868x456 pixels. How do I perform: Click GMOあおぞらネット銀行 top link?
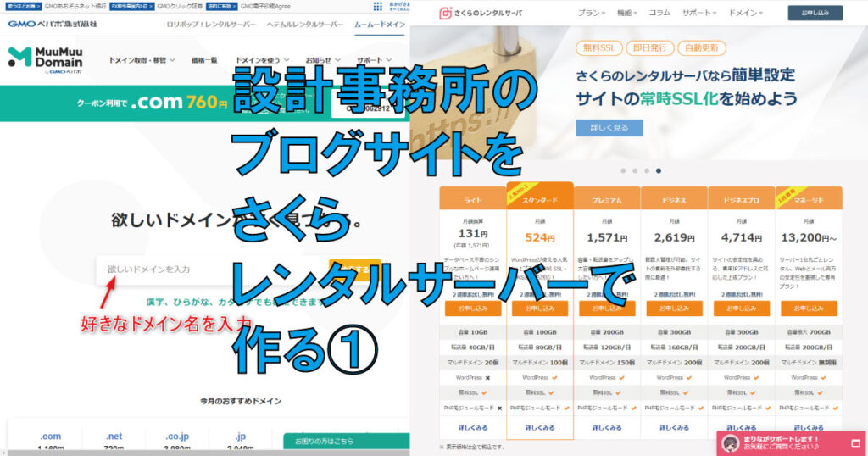[x=75, y=6]
